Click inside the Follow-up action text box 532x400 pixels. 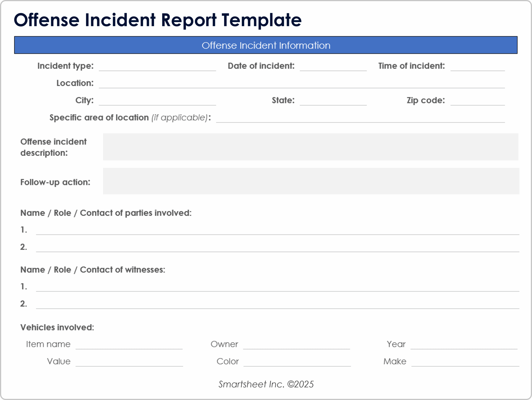point(310,181)
